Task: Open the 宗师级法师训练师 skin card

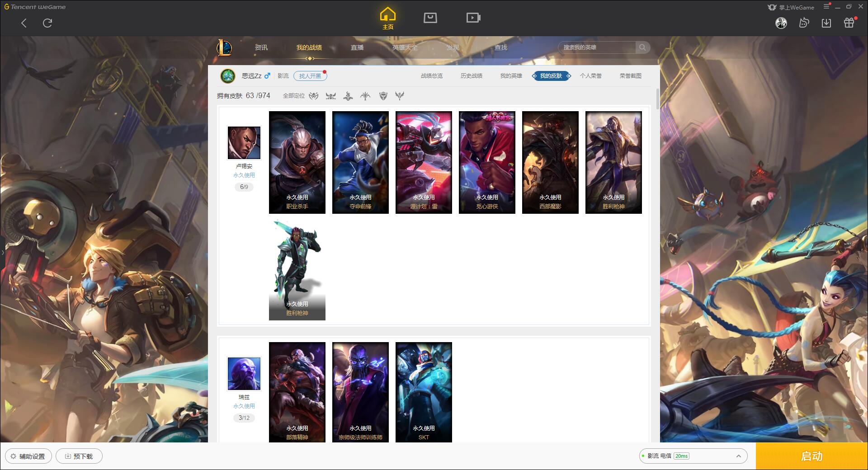Action: (360, 392)
